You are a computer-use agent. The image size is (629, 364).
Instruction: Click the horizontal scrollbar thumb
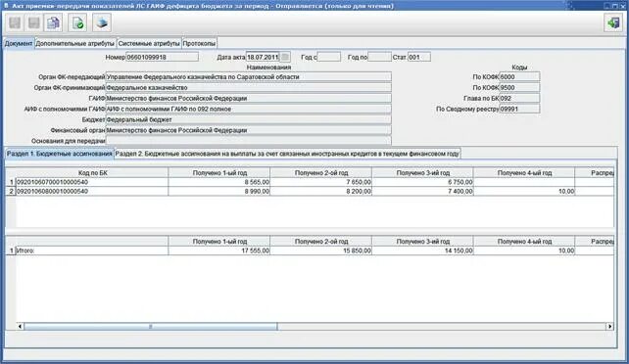151,327
